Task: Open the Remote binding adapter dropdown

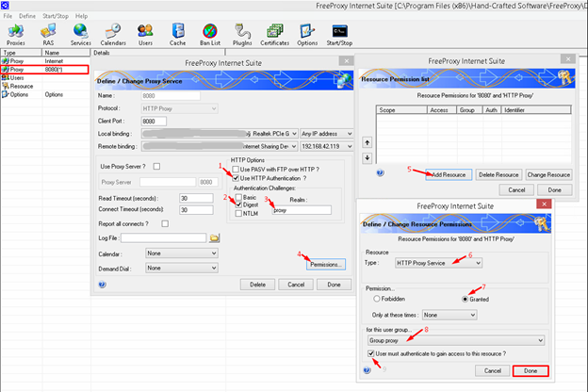Action: click(220, 146)
